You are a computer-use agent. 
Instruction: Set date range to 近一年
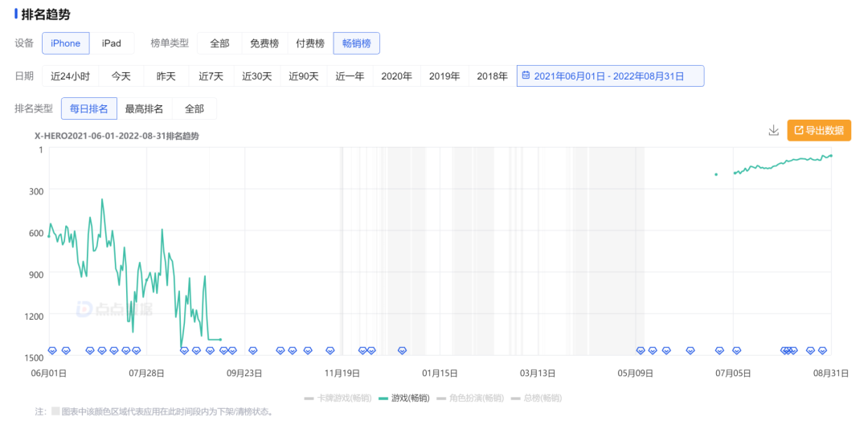350,76
